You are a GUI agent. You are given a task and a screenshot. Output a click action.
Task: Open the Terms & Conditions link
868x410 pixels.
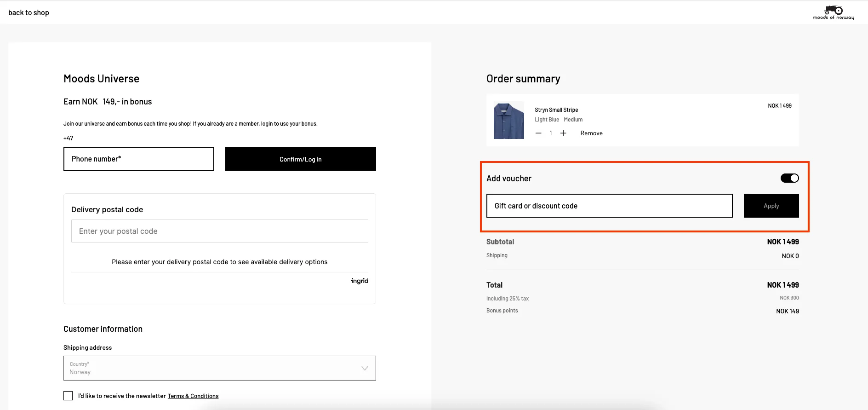point(193,396)
